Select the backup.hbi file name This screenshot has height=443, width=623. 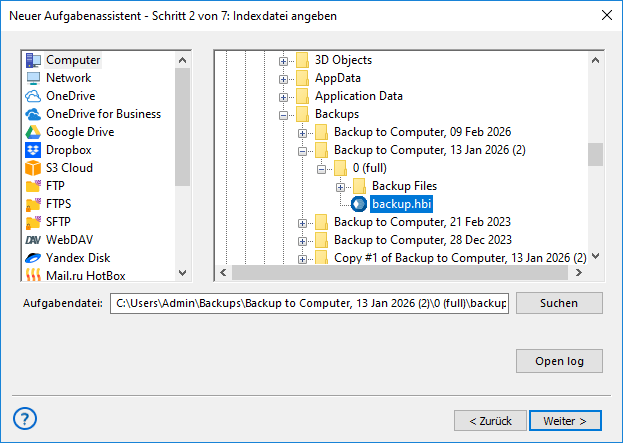pyautogui.click(x=401, y=204)
